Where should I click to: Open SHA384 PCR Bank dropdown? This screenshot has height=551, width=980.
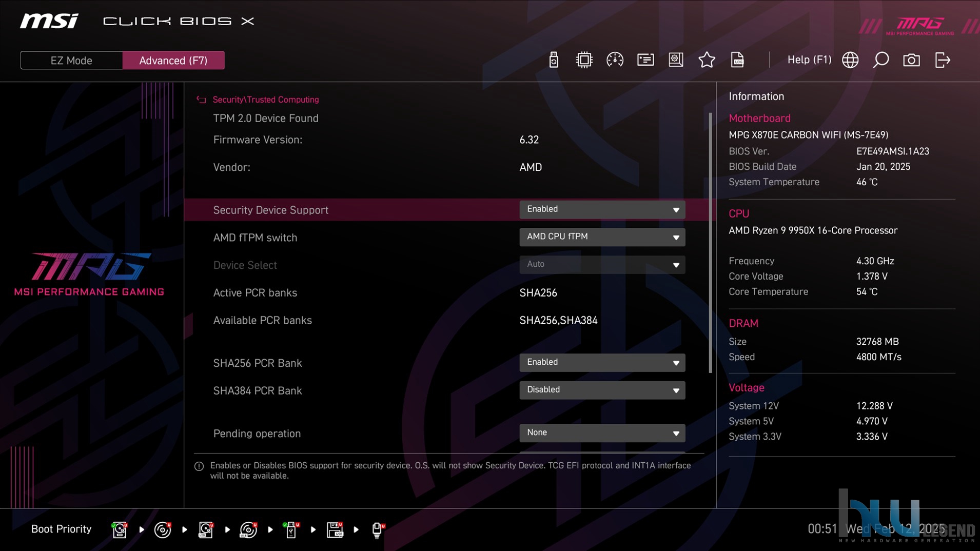pos(602,390)
